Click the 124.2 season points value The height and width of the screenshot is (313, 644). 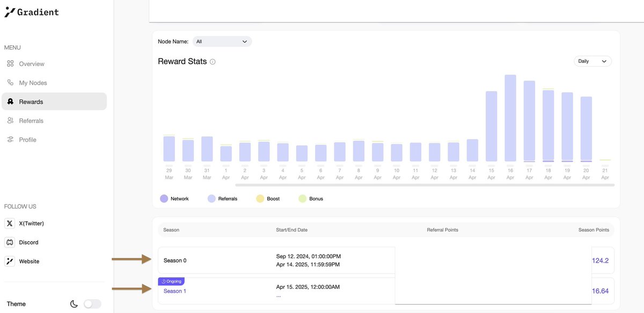coord(601,260)
